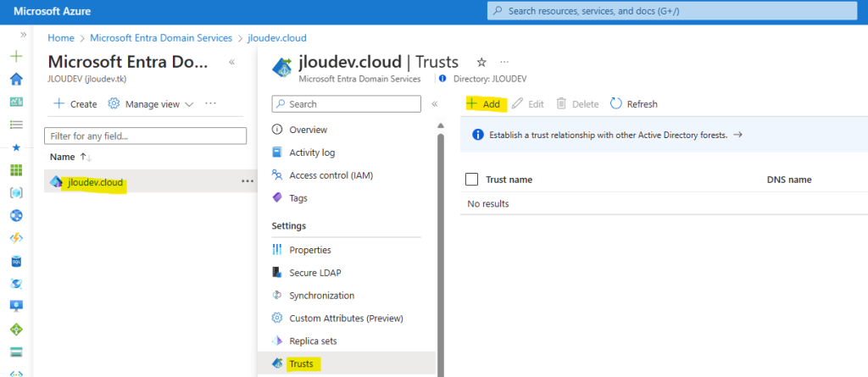Open more commands ellipsis beside Manage view
The width and height of the screenshot is (868, 377).
click(x=210, y=103)
